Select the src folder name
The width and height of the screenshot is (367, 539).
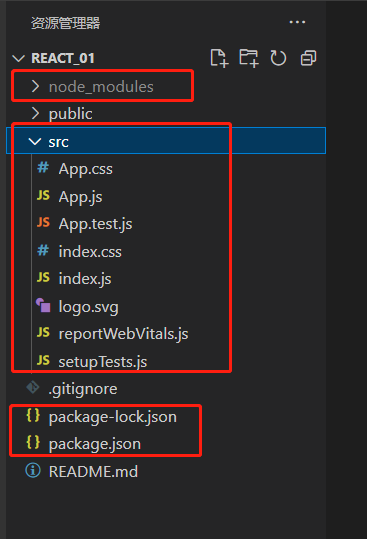[58, 142]
